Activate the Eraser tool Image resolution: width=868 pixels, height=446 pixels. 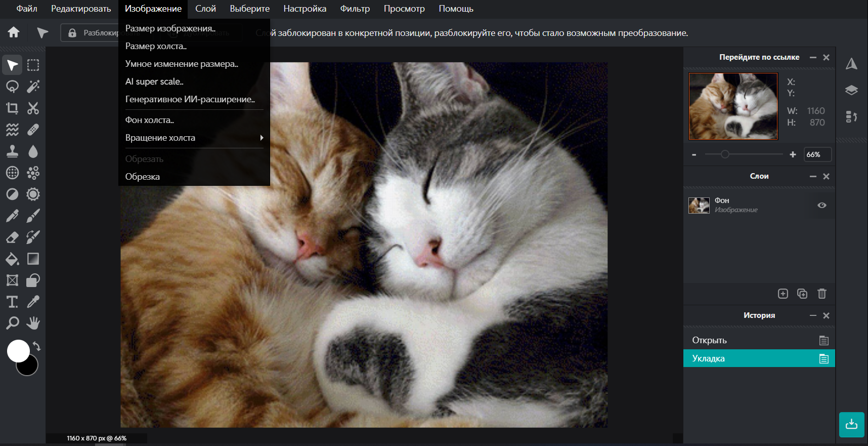pos(12,237)
